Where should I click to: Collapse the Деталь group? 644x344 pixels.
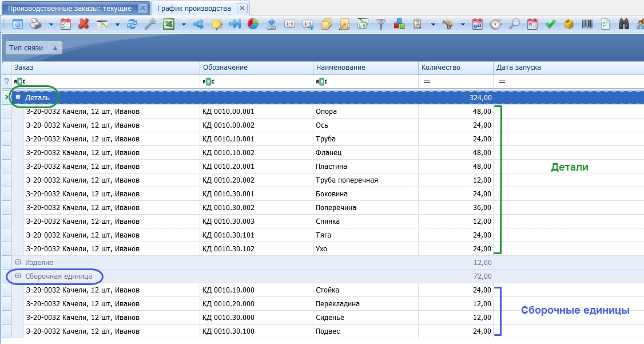tap(18, 97)
